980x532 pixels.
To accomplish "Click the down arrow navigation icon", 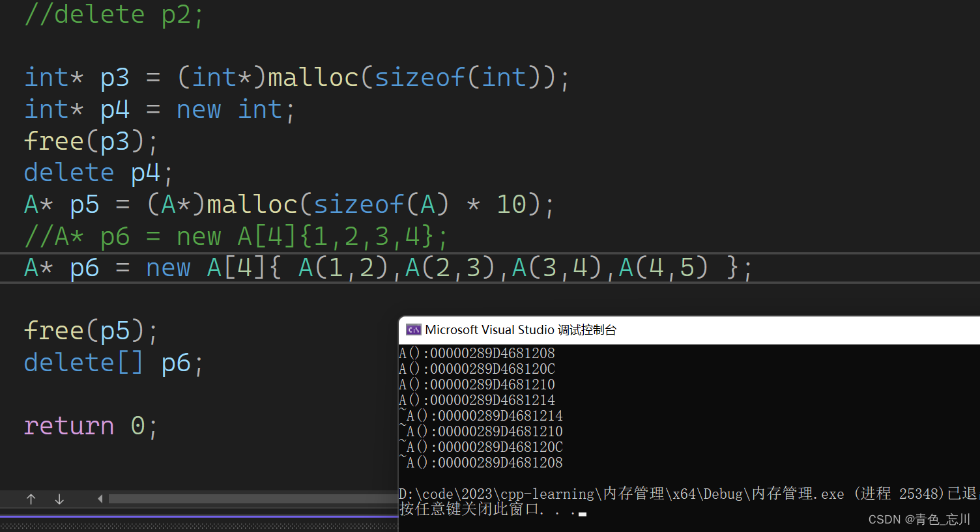I will click(59, 499).
